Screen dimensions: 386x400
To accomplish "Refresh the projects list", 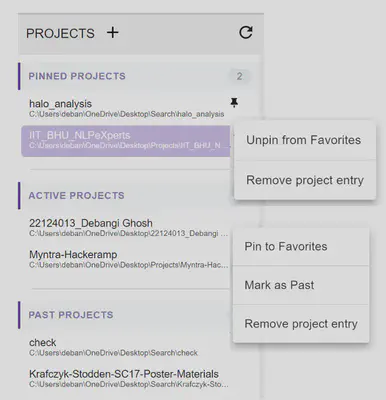I will [246, 33].
